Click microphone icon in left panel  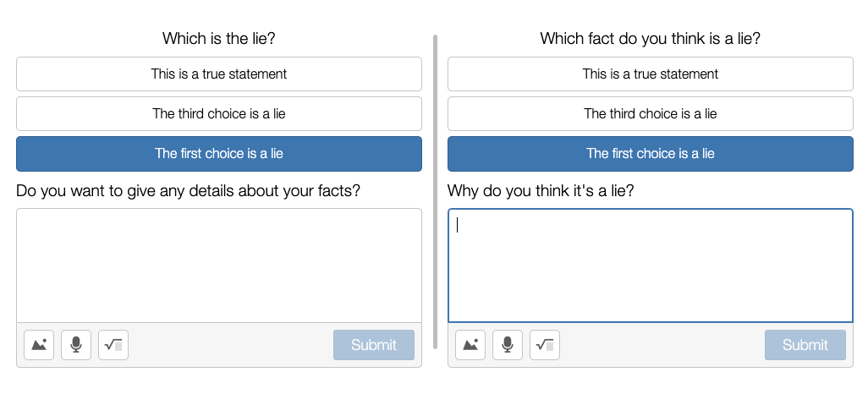pyautogui.click(x=76, y=345)
